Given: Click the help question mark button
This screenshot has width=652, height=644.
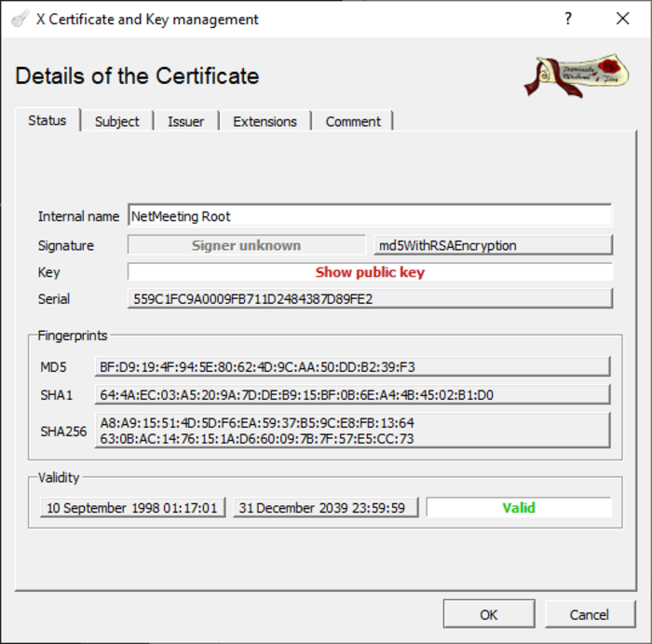Looking at the screenshot, I should tap(568, 19).
